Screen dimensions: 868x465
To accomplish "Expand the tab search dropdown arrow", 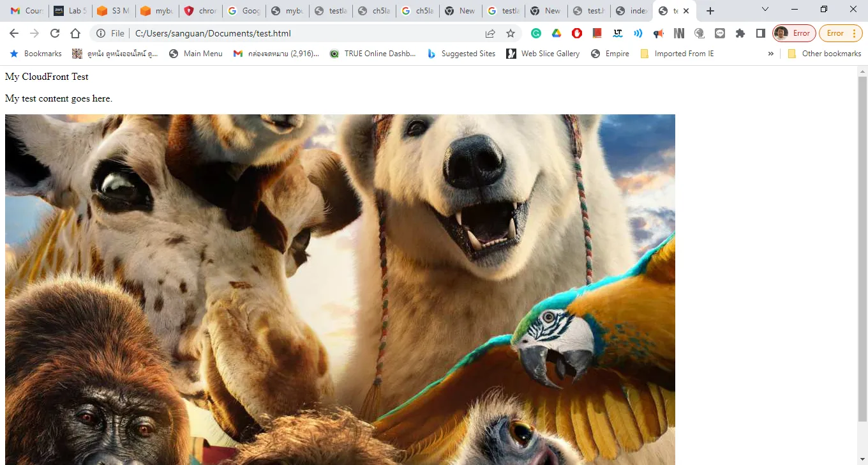I will click(765, 10).
